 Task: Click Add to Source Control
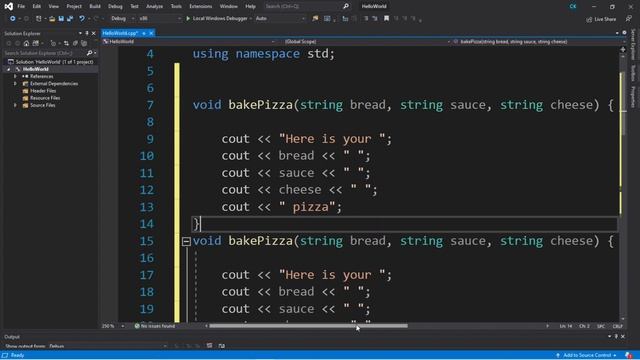click(x=586, y=356)
